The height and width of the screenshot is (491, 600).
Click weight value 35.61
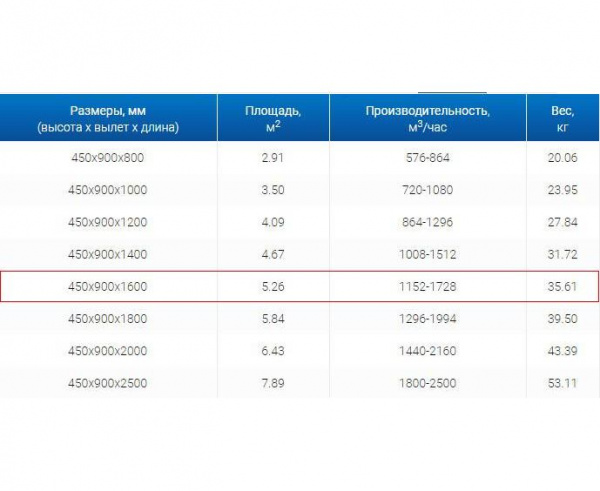coord(562,286)
